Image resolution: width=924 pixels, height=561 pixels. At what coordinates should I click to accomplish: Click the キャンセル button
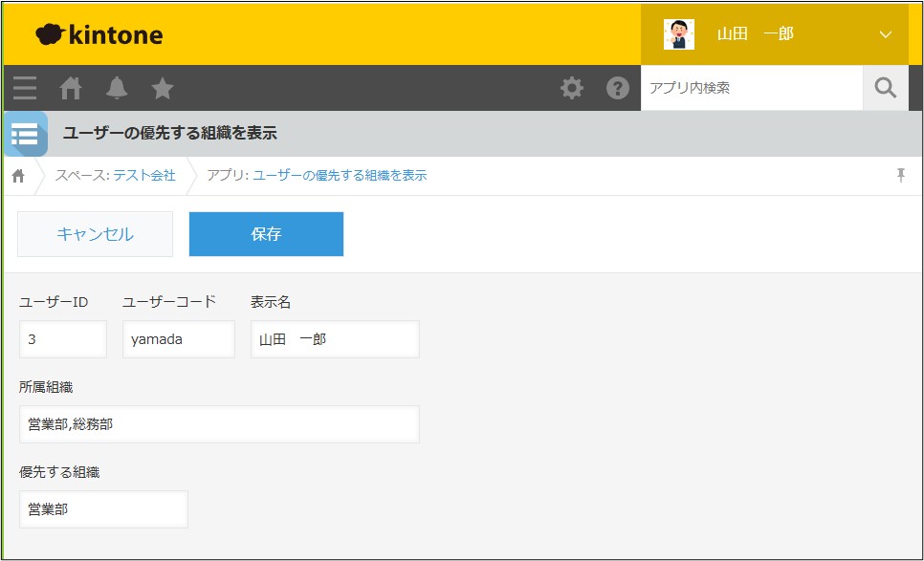point(95,234)
